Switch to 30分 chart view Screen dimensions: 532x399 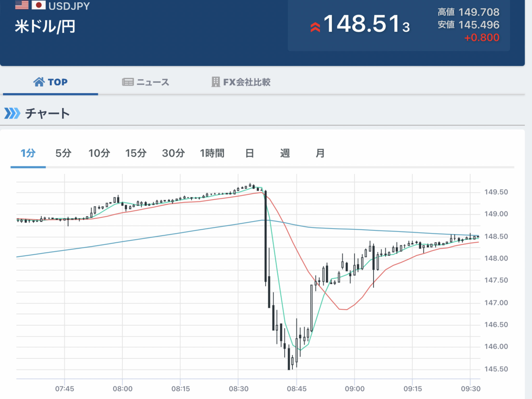173,153
